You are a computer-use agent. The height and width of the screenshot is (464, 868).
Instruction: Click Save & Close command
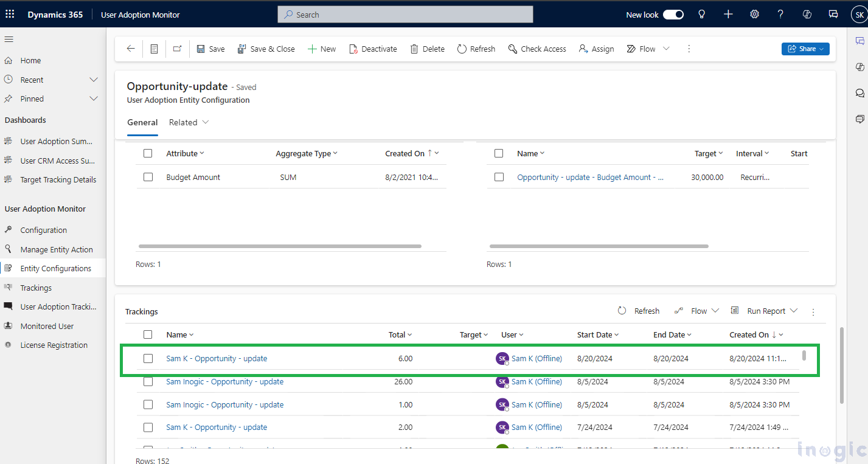266,49
